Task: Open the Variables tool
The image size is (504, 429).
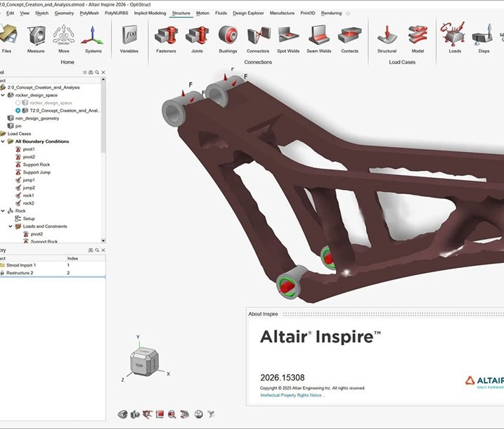Action: pos(129,35)
